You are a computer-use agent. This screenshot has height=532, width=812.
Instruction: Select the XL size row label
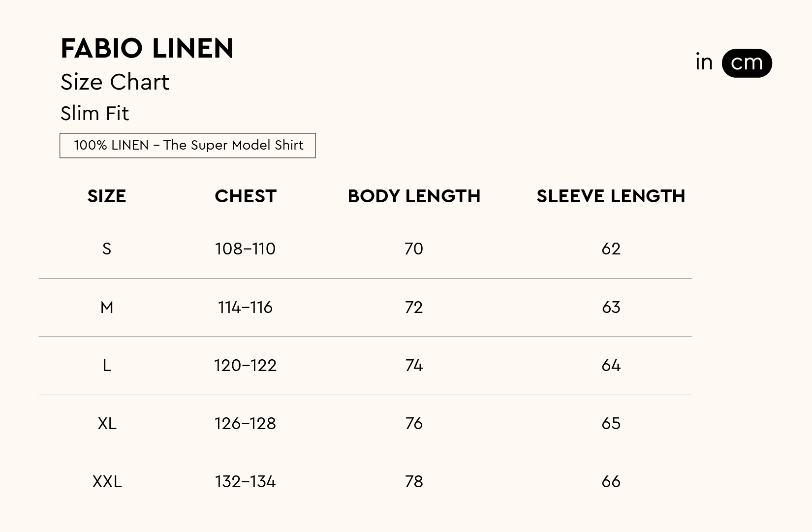point(107,424)
